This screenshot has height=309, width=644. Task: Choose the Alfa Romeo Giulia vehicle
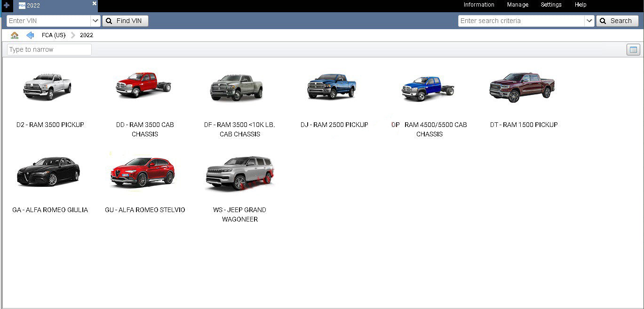pos(48,172)
